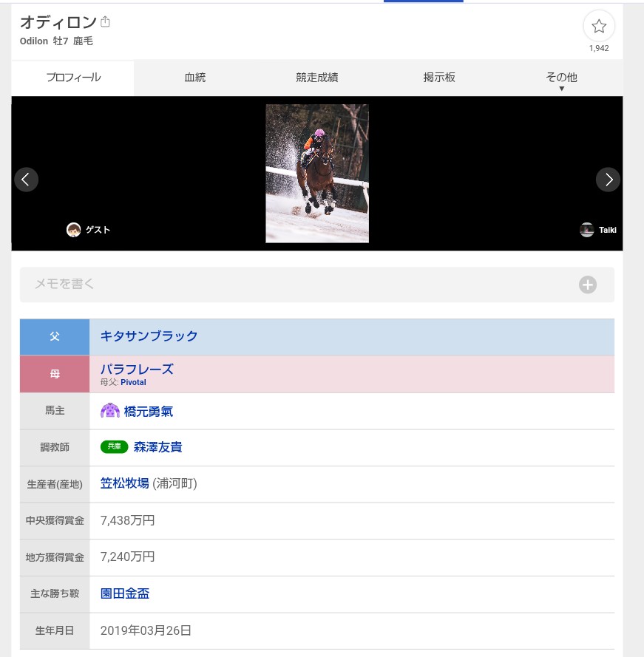
Task: Open dam link パラフレーズ
Action: tap(137, 369)
